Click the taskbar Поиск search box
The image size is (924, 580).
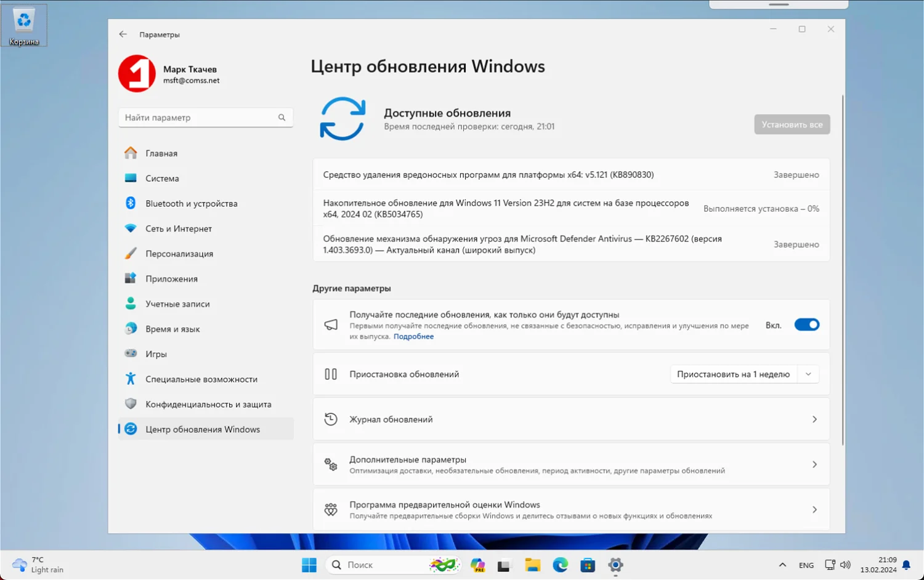[x=393, y=565]
